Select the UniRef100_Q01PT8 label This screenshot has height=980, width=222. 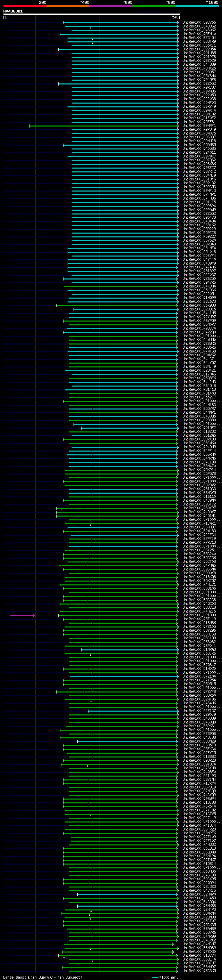click(x=199, y=57)
